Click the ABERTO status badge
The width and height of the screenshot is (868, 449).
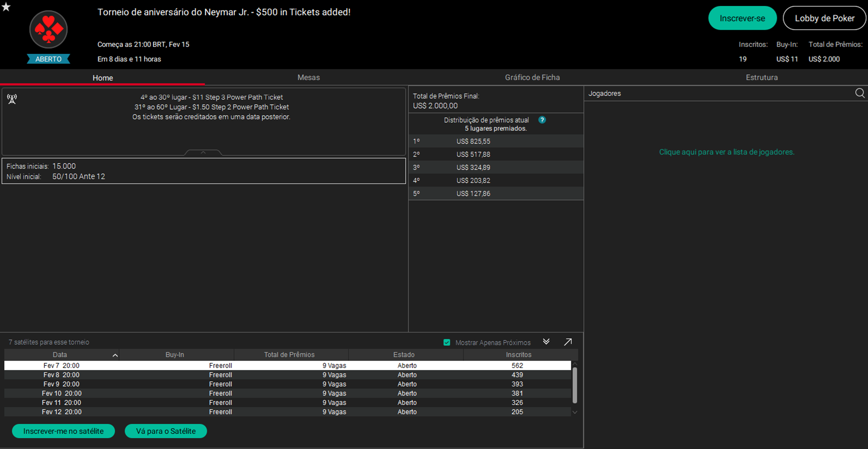(48, 59)
